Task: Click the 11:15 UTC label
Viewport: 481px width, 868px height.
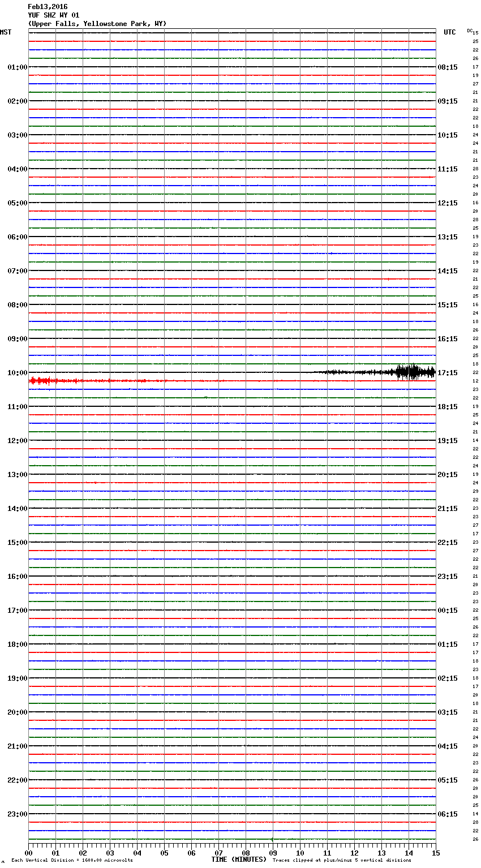Action: click(448, 169)
